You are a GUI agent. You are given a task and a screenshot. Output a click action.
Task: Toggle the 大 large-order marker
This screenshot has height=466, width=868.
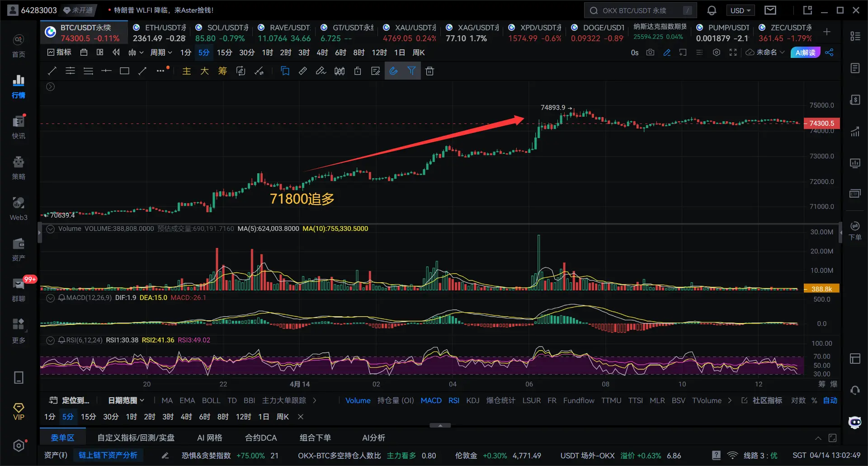[204, 71]
